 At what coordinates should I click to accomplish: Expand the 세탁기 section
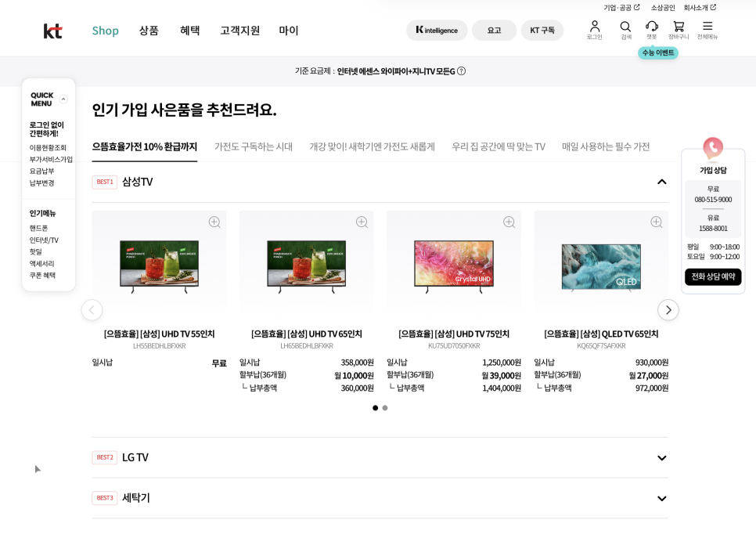[x=662, y=498]
